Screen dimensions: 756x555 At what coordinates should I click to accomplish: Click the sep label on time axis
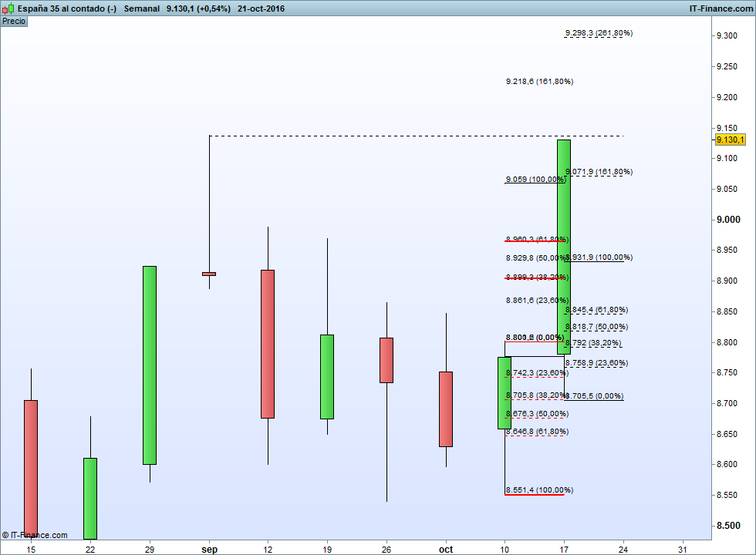click(x=209, y=549)
